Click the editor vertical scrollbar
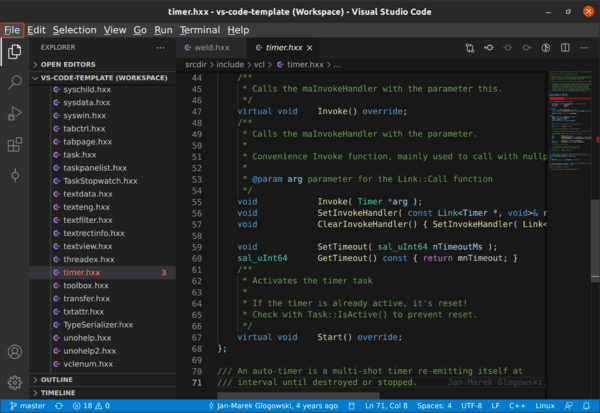This screenshot has width=600, height=413. (x=595, y=241)
